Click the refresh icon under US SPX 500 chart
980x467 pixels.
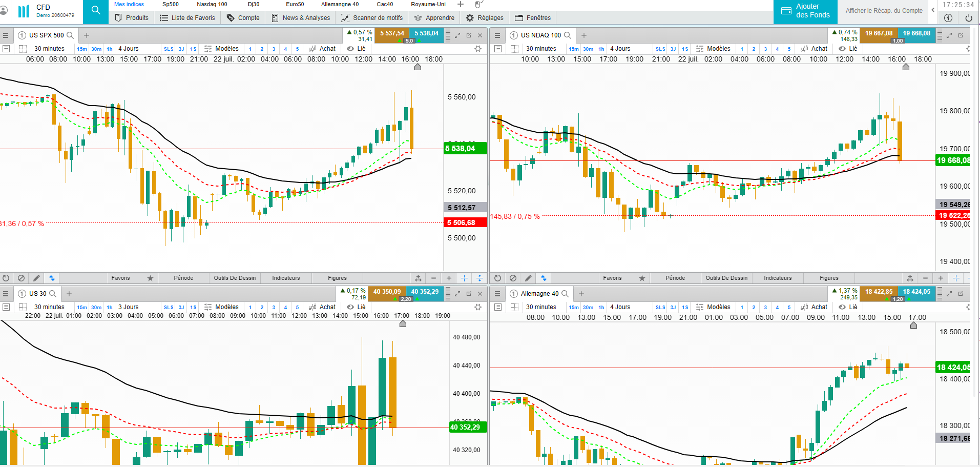tap(6, 278)
